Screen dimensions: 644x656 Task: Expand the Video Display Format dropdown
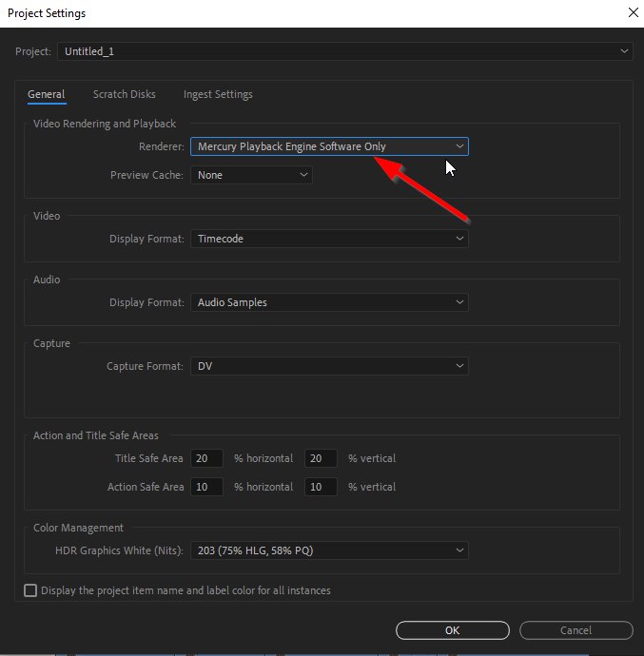pos(329,239)
